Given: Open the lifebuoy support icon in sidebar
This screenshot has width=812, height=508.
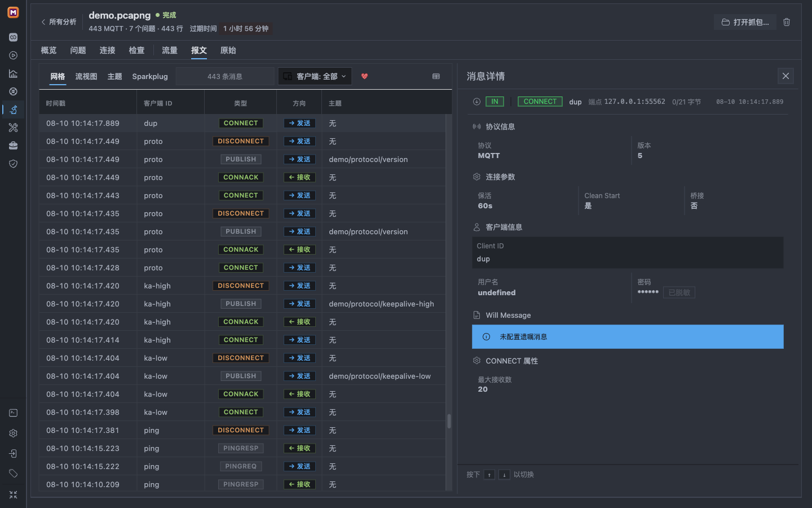Looking at the screenshot, I should [13, 91].
